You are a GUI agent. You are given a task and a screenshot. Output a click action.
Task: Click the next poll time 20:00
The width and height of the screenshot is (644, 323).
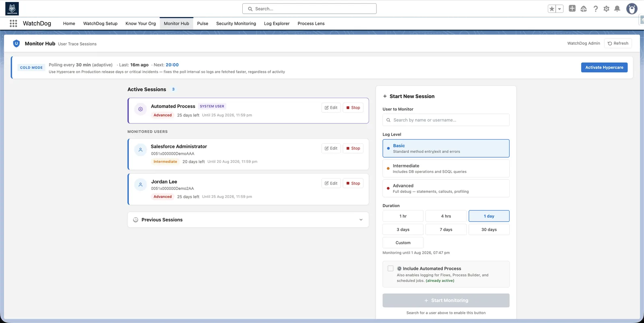pos(172,65)
